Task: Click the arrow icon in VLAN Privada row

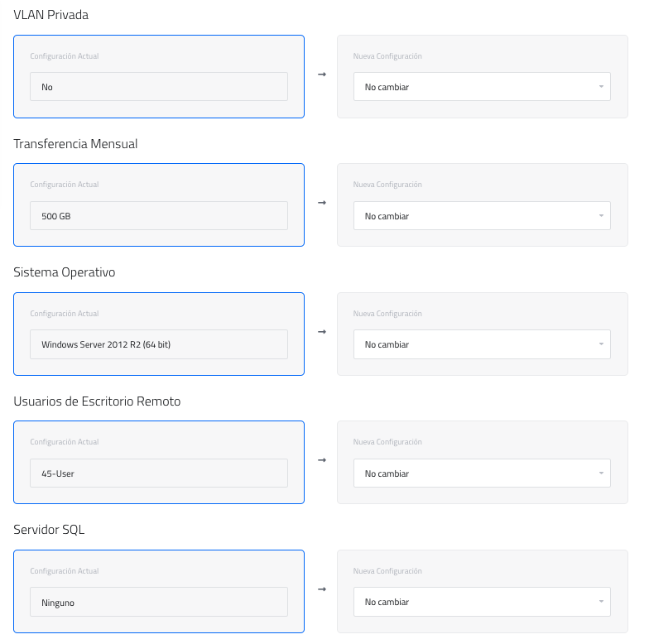Action: pyautogui.click(x=321, y=74)
